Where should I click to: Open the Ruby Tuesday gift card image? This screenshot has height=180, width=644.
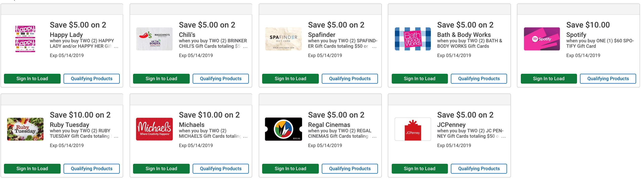[25, 129]
